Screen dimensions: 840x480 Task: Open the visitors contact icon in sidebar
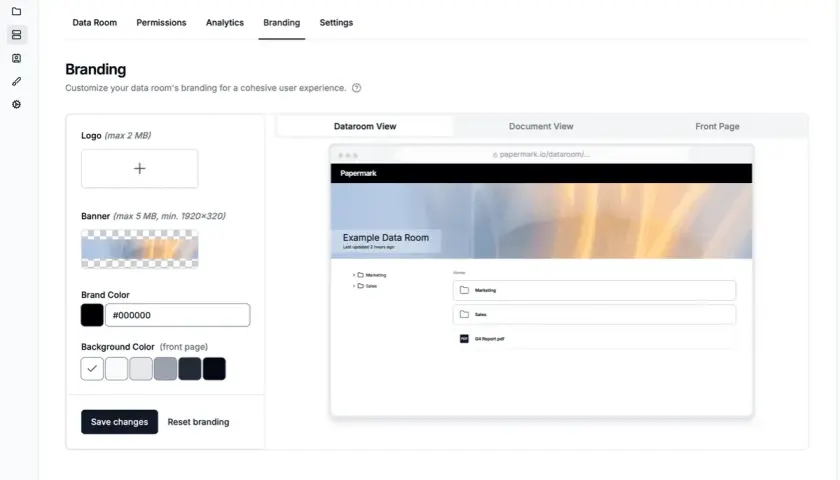coord(17,58)
